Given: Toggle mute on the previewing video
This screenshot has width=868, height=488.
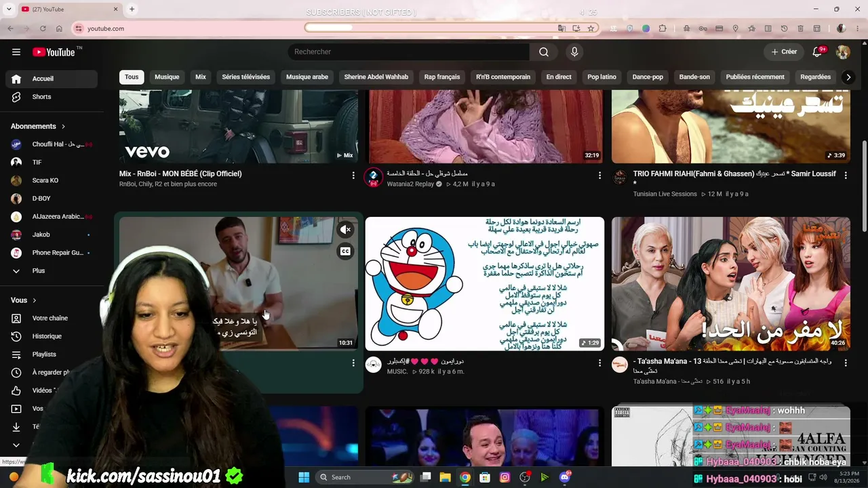Looking at the screenshot, I should coord(346,230).
